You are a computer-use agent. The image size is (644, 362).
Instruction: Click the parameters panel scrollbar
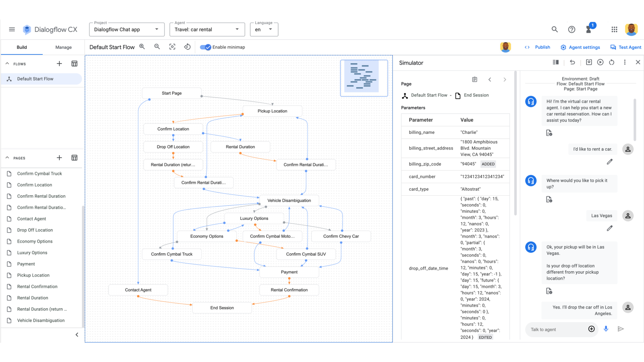tap(515, 143)
